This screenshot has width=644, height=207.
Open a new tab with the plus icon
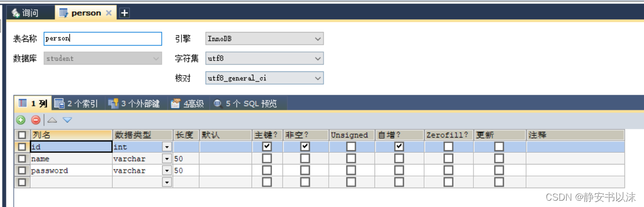(x=124, y=13)
